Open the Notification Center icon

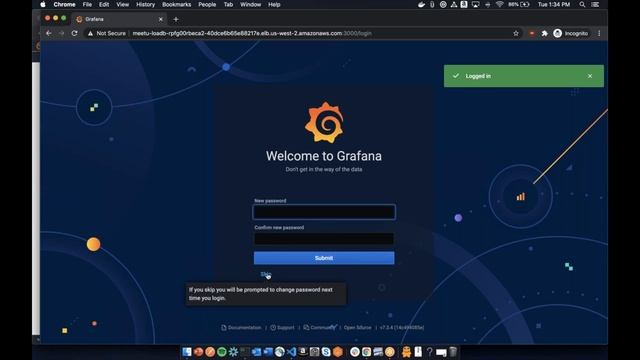(x=596, y=4)
